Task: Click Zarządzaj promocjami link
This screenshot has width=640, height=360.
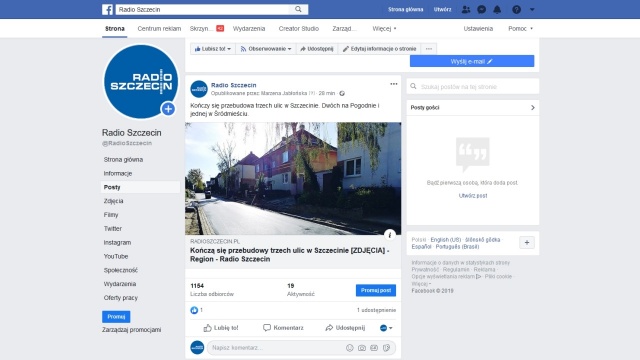Action: pos(131,329)
